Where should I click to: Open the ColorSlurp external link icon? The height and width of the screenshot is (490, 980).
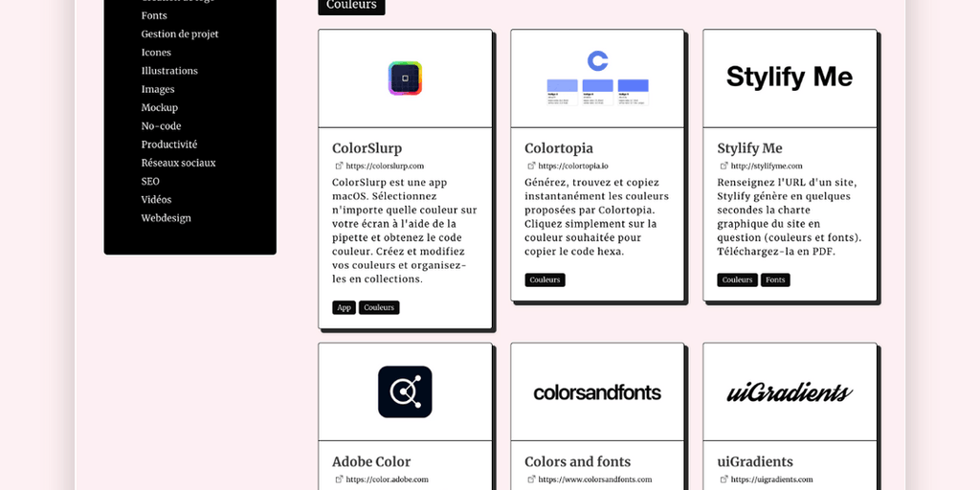click(340, 166)
